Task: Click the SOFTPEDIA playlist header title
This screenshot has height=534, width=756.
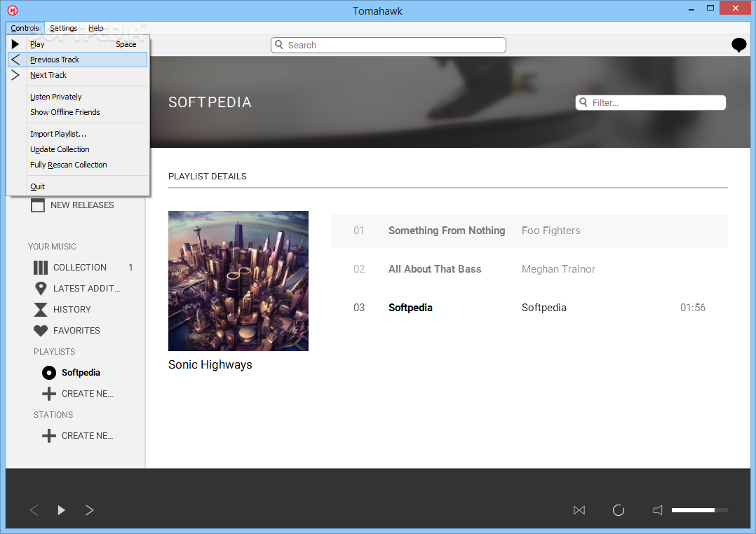Action: click(x=210, y=102)
